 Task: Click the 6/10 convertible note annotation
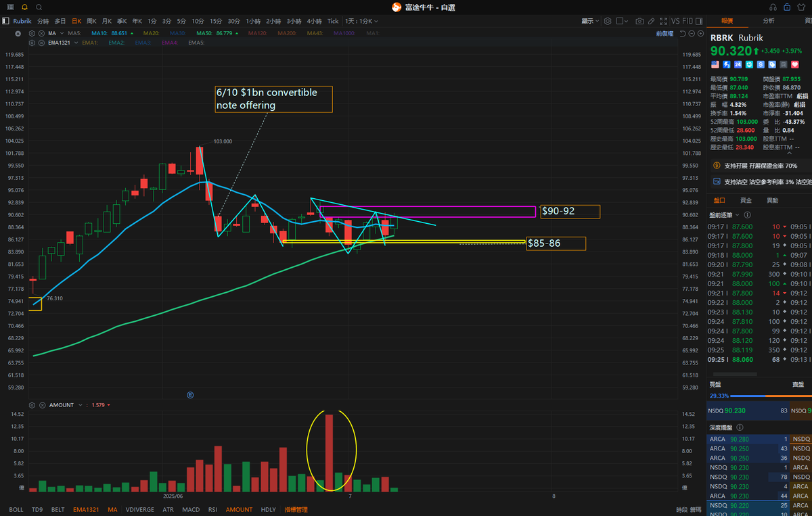point(273,99)
